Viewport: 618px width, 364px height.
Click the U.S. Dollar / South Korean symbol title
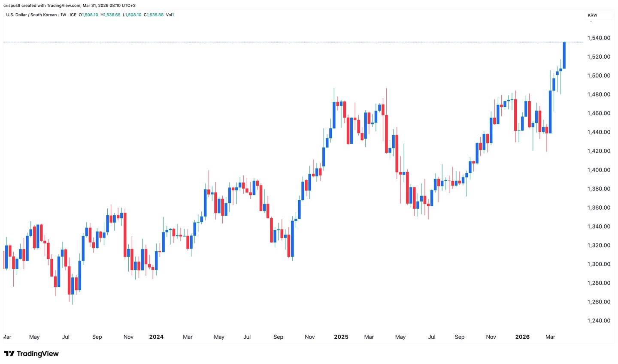click(x=31, y=15)
